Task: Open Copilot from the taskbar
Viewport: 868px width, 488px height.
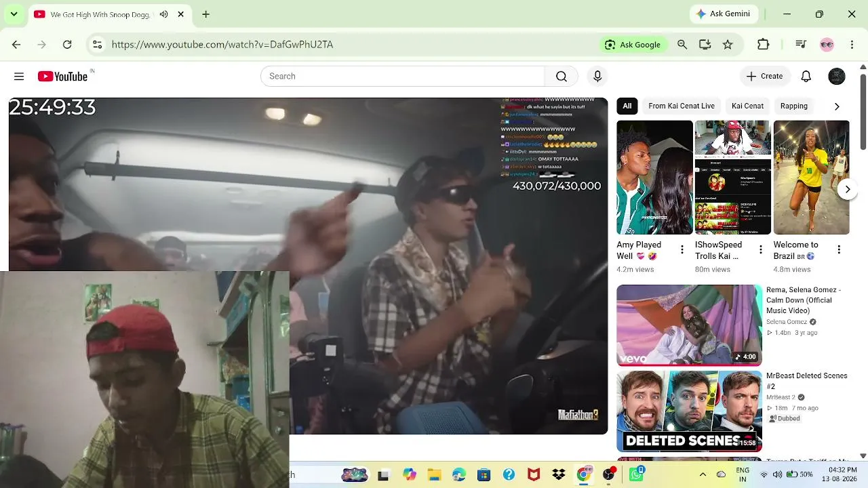Action: coord(409,475)
